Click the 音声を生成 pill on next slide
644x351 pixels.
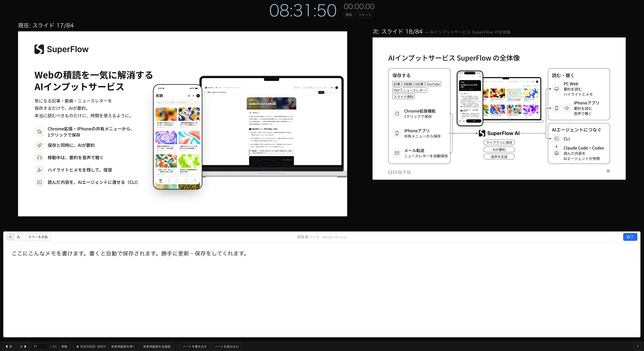point(499,157)
